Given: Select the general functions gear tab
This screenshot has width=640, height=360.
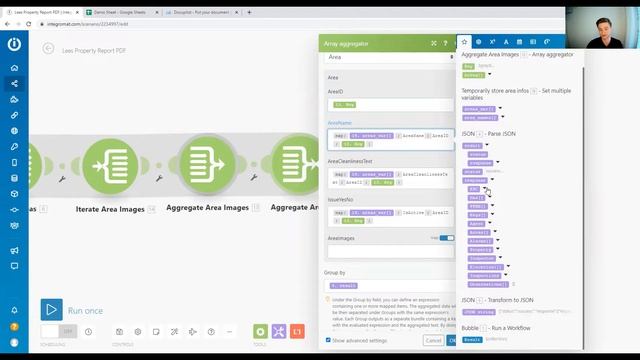Looking at the screenshot, I should tap(478, 42).
